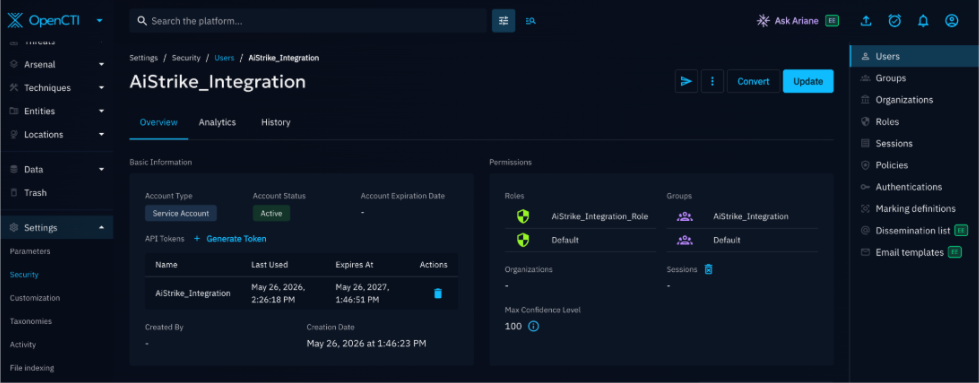
Task: Click the Settings gear icon
Action: tap(14, 227)
